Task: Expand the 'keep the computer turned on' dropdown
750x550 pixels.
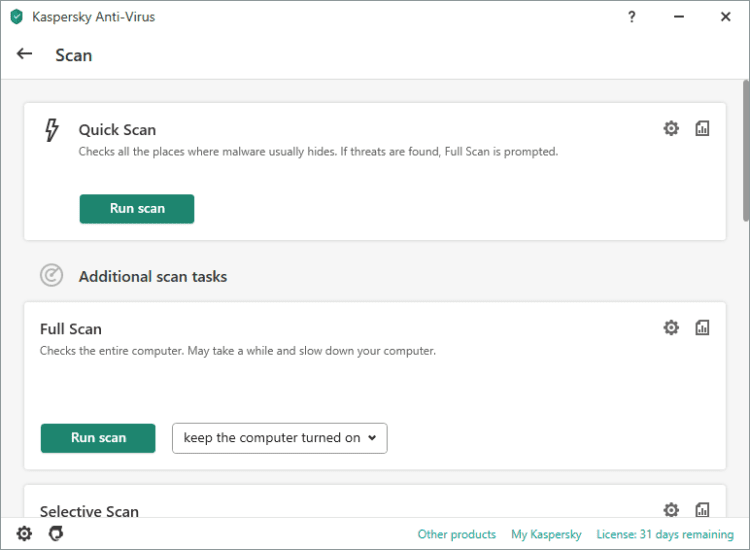Action: click(279, 438)
